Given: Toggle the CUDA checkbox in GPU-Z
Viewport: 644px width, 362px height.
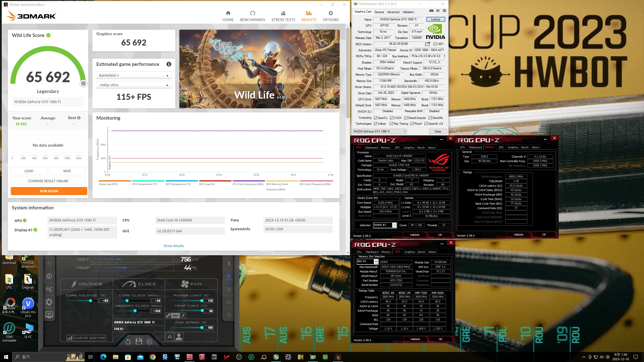Looking at the screenshot, I should click(391, 118).
